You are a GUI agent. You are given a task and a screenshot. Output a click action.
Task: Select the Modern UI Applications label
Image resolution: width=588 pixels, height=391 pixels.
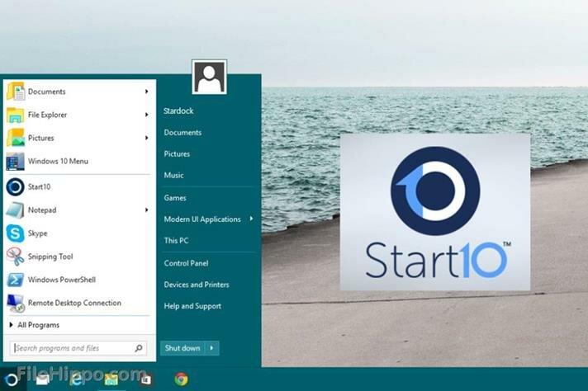202,219
